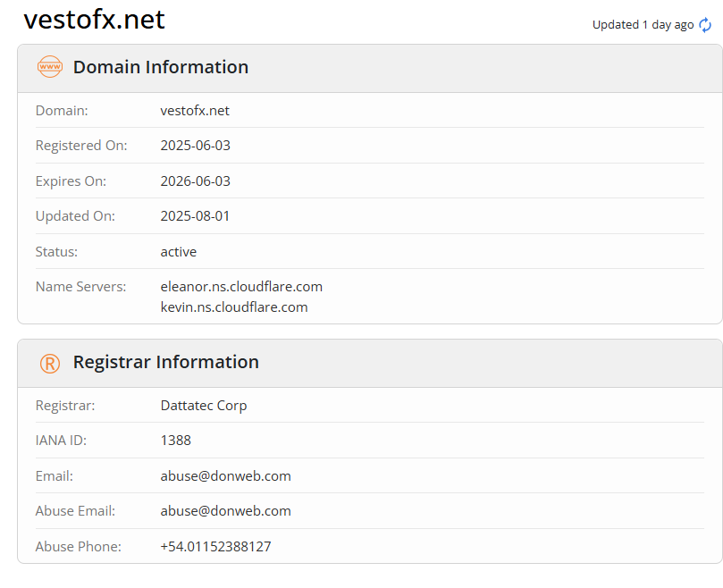The height and width of the screenshot is (588, 723).
Task: Click the address in the Email row
Action: [x=225, y=476]
